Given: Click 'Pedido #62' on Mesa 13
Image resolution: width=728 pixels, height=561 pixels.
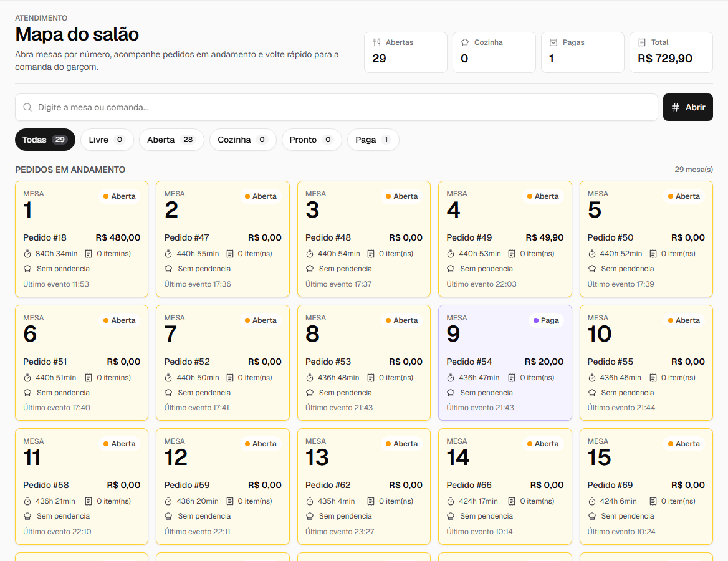Looking at the screenshot, I should [x=328, y=486].
